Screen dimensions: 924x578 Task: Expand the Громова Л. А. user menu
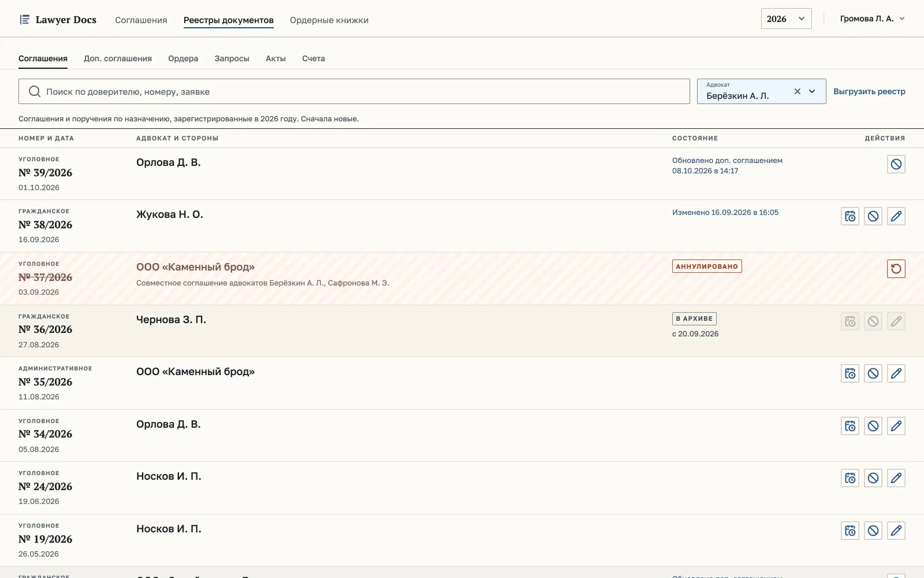click(x=872, y=18)
